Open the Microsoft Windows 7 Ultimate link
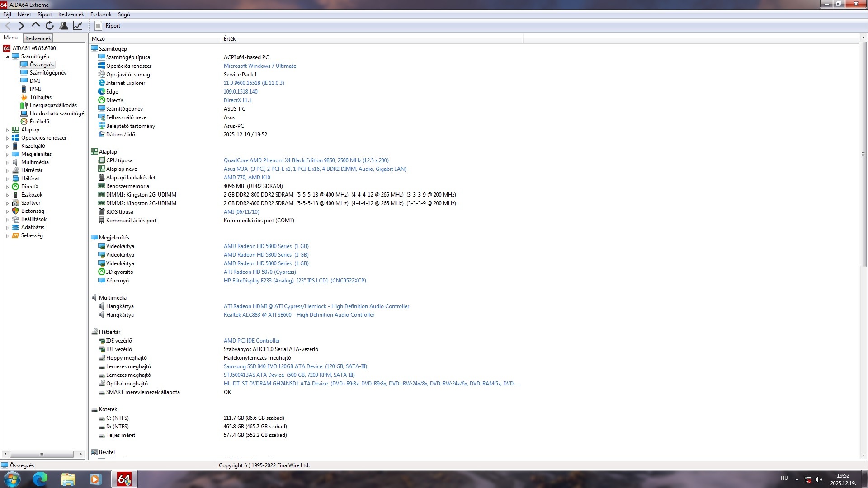This screenshot has width=868, height=488. tap(259, 66)
